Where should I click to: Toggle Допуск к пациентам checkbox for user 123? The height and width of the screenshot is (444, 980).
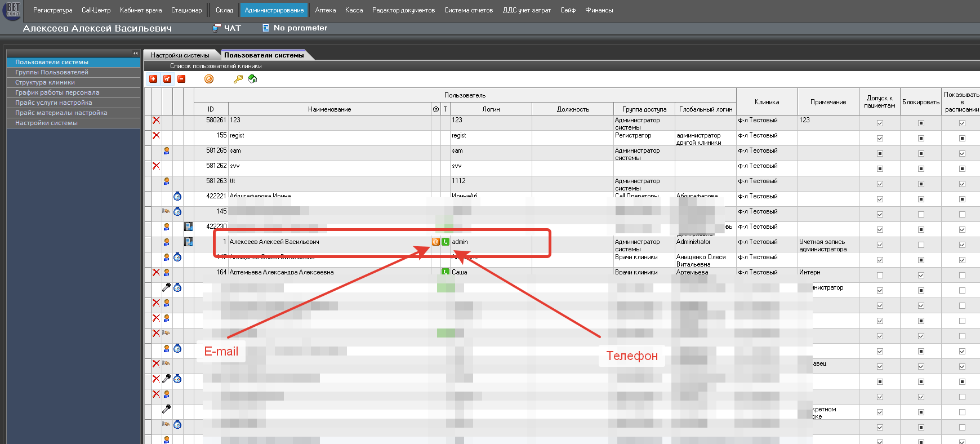pyautogui.click(x=880, y=123)
